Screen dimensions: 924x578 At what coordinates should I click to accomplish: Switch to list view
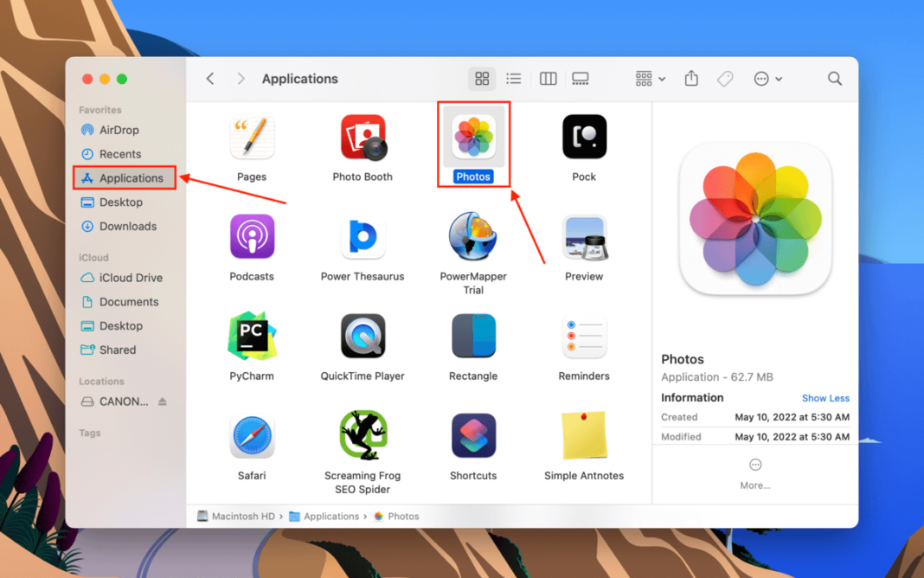tap(514, 78)
